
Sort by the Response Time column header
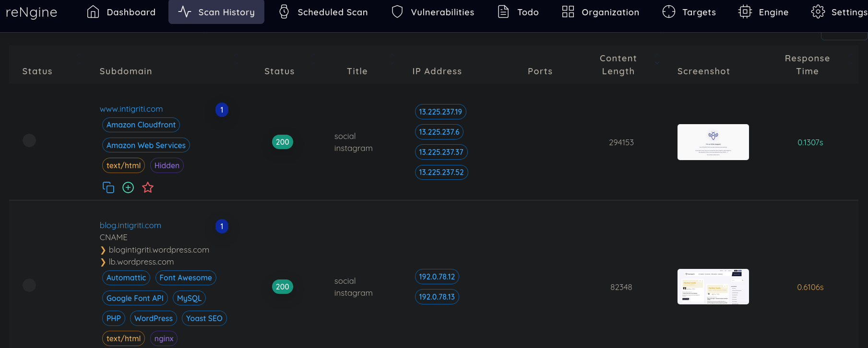[808, 65]
